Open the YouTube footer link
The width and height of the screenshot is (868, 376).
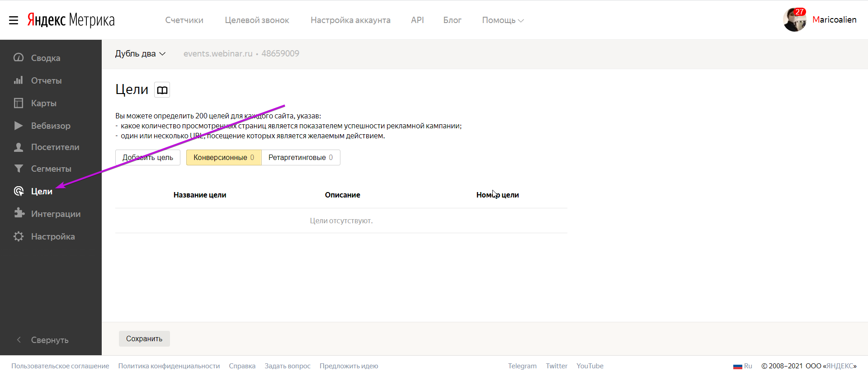coord(590,366)
